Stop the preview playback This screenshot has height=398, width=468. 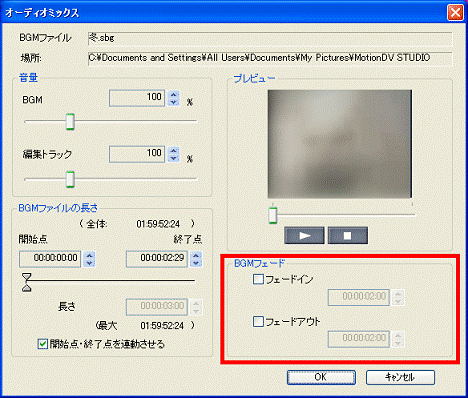(348, 236)
